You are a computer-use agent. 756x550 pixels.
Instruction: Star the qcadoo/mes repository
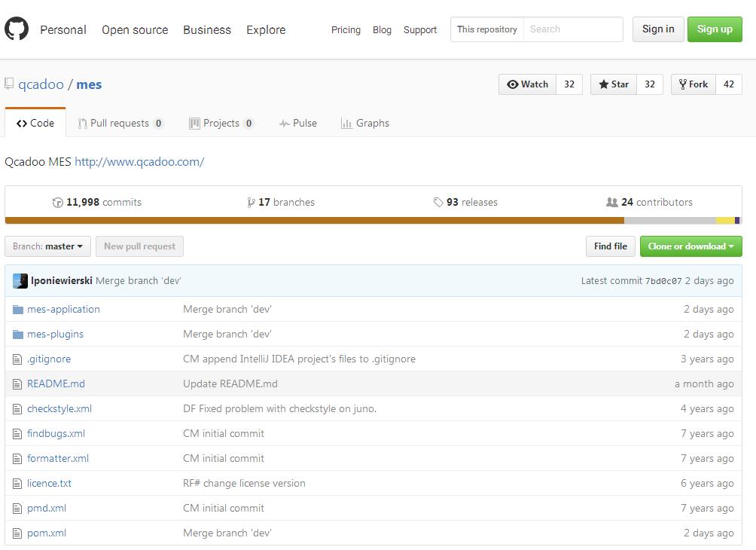pos(614,84)
